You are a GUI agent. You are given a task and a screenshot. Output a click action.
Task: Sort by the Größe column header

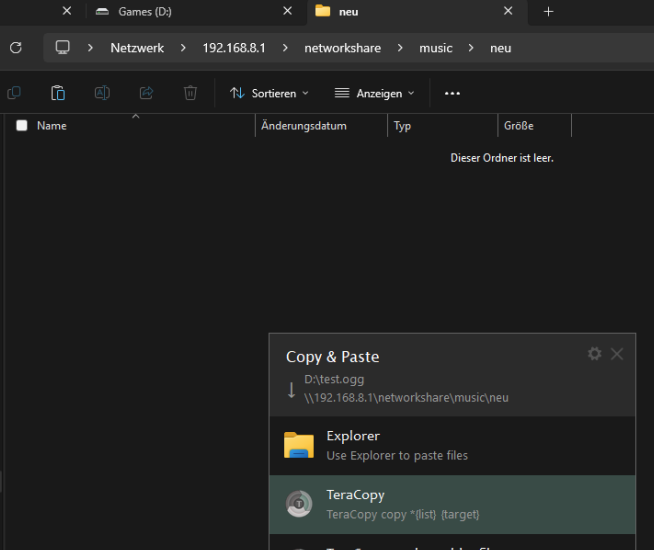point(518,126)
